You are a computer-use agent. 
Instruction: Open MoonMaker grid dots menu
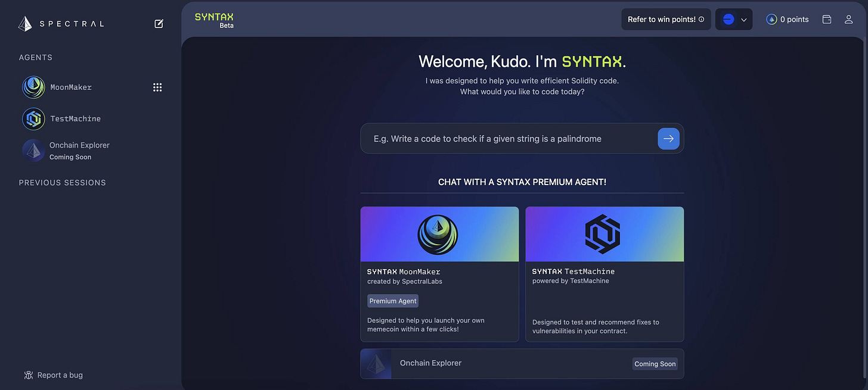click(x=157, y=87)
